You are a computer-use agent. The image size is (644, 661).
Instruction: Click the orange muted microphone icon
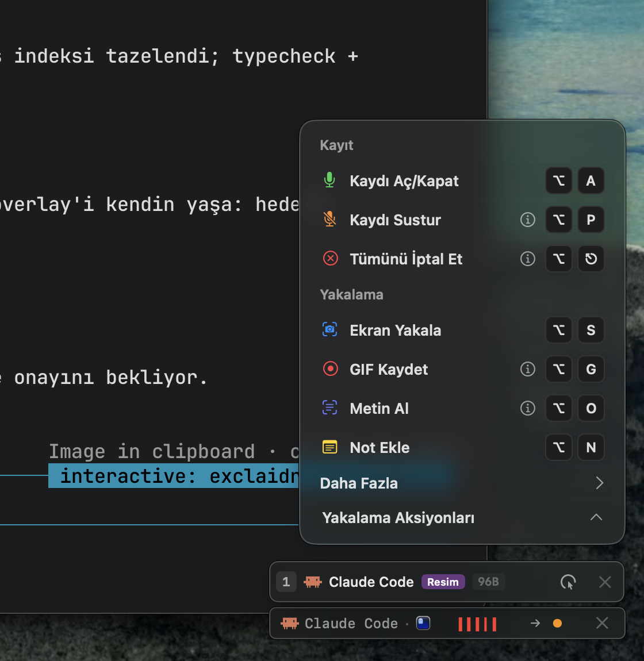330,220
